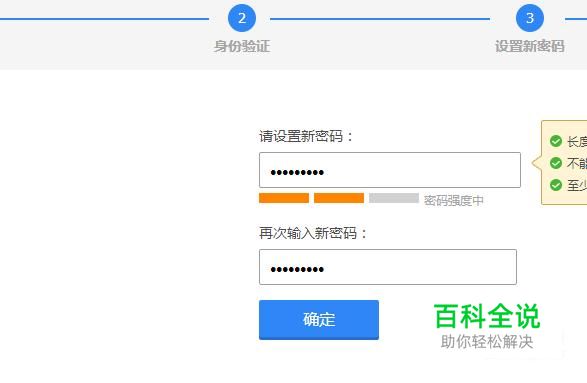The width and height of the screenshot is (587, 383).
Task: Click the tooltip pointer arrow beside password field
Action: [537, 163]
